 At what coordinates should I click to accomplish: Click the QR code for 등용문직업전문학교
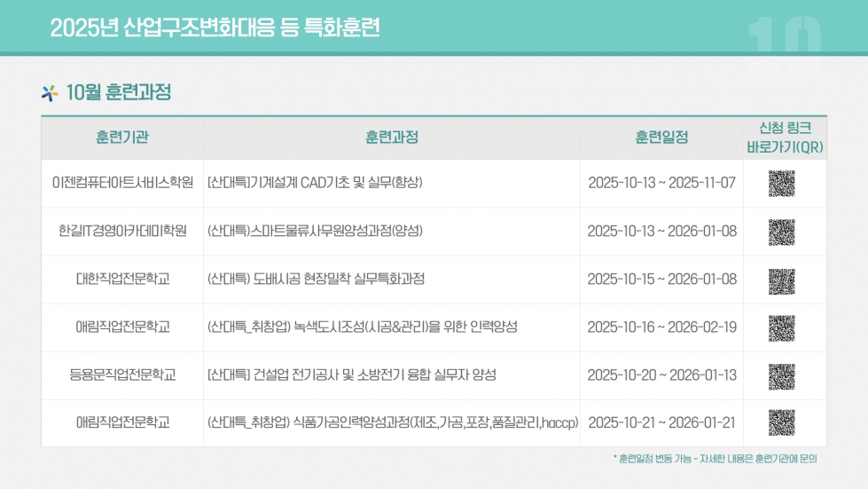click(781, 375)
